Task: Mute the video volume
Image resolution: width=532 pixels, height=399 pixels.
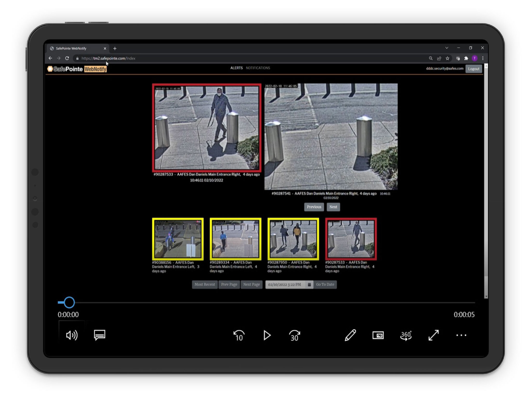Action: tap(71, 335)
